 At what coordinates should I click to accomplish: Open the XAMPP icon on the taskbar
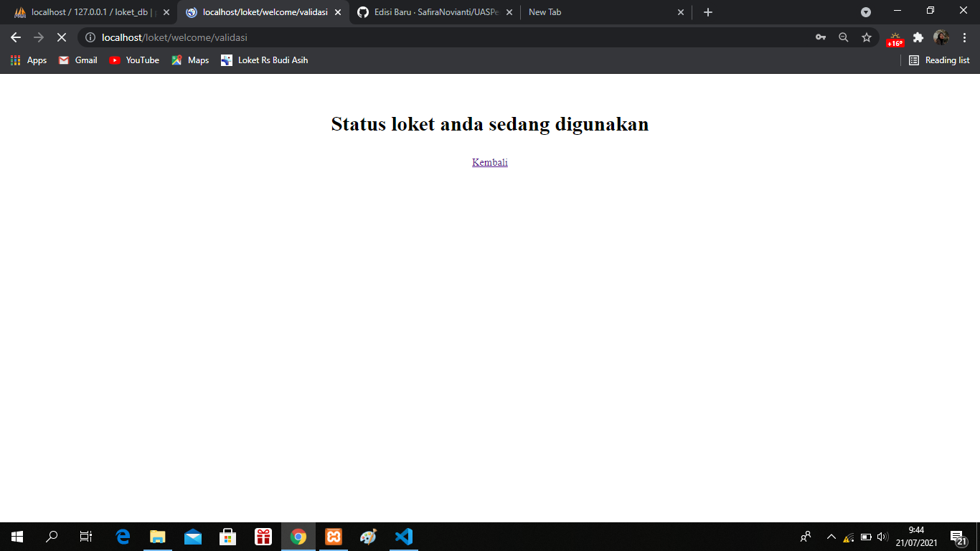click(333, 537)
